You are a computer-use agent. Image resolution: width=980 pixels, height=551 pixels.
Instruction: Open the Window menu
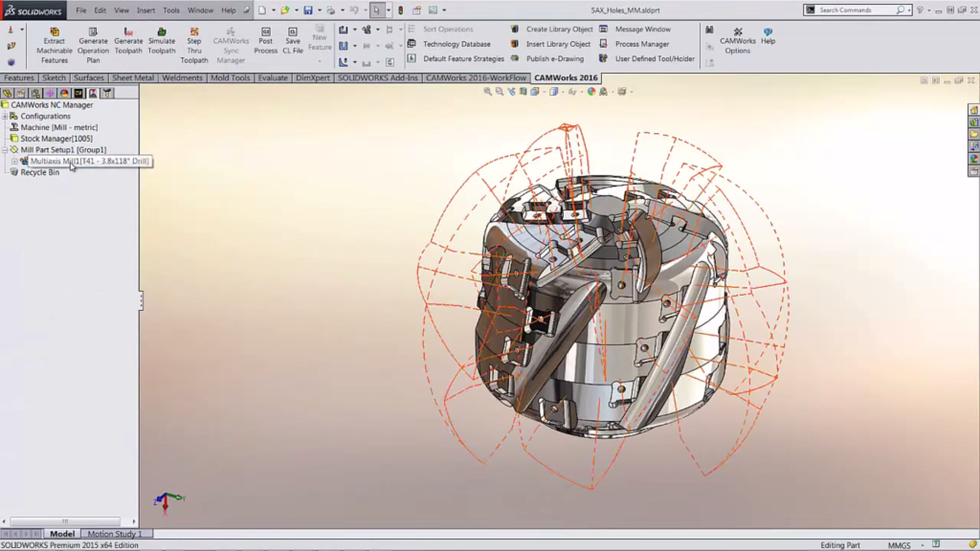(x=200, y=10)
